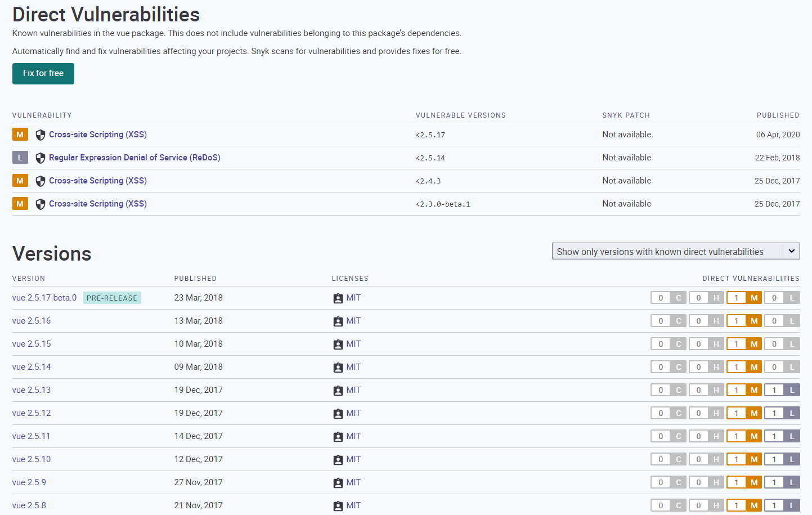Screen dimensions: 812x515
Task: Open the vue 2.5.8 version link
Action: (x=29, y=505)
